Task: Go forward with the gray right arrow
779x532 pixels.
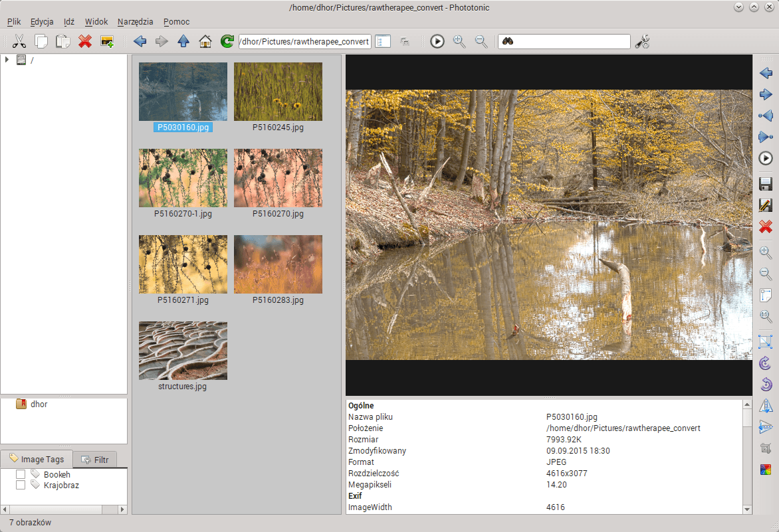Action: coord(162,41)
